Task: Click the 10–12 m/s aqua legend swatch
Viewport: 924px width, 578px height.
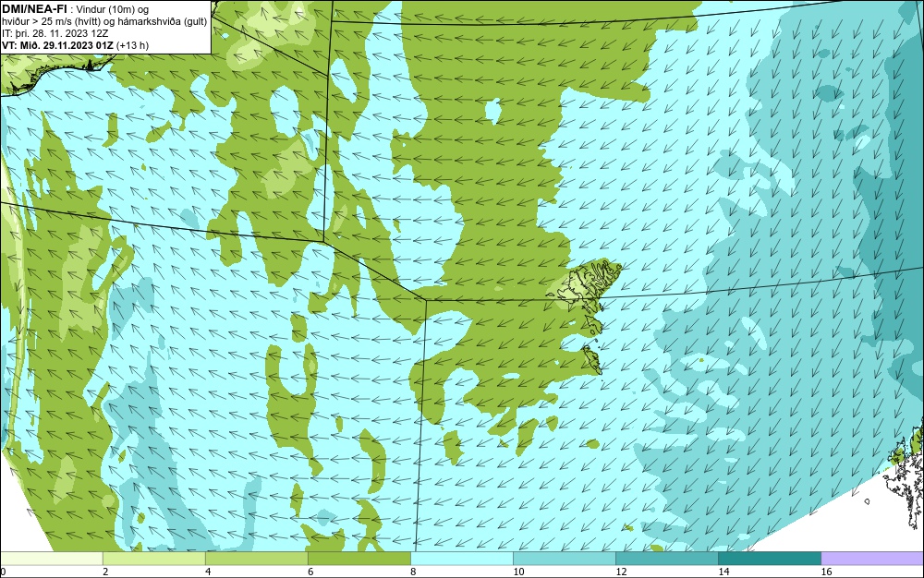Action: pyautogui.click(x=565, y=559)
